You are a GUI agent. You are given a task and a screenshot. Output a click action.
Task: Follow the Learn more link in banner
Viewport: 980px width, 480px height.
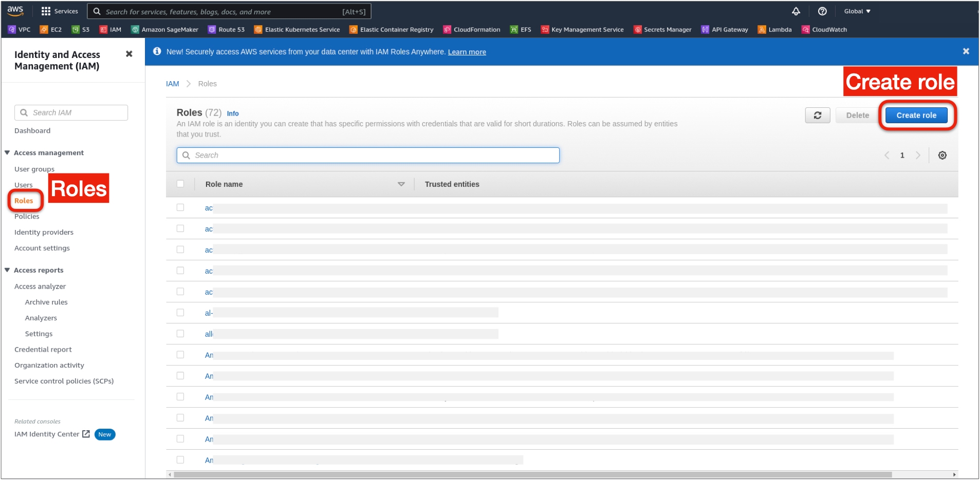click(x=467, y=52)
